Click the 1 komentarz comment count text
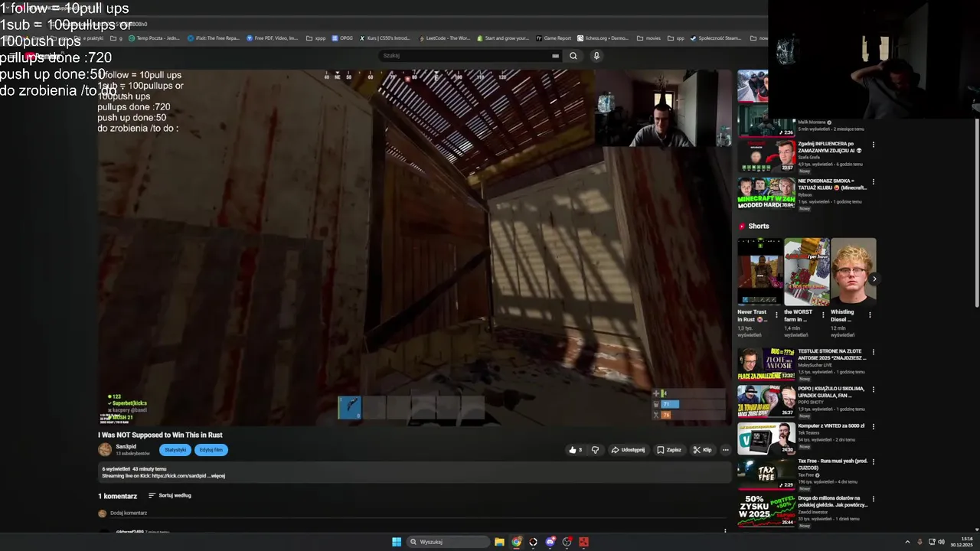The image size is (980, 551). point(117,496)
